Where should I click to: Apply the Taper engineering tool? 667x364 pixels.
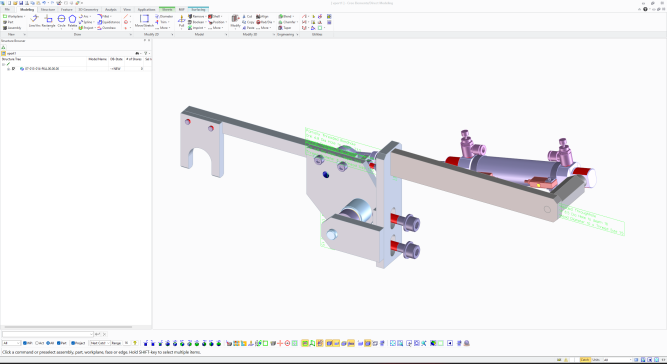click(x=285, y=28)
